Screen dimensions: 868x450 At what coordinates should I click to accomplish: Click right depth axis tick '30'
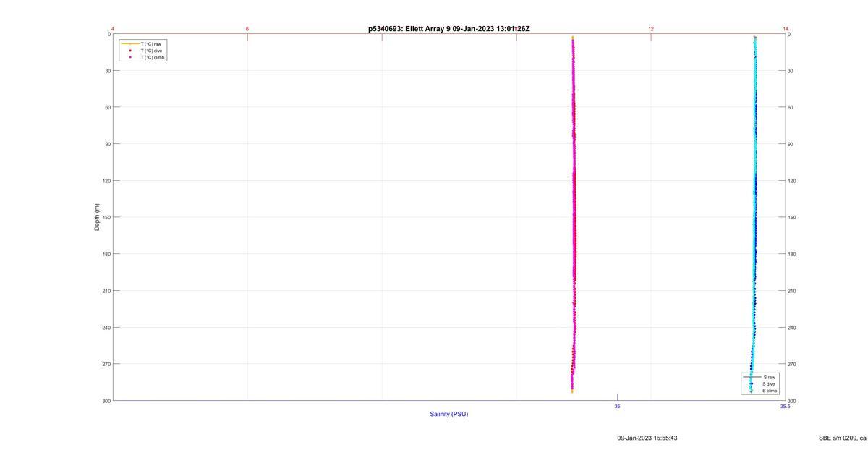pyautogui.click(x=791, y=71)
